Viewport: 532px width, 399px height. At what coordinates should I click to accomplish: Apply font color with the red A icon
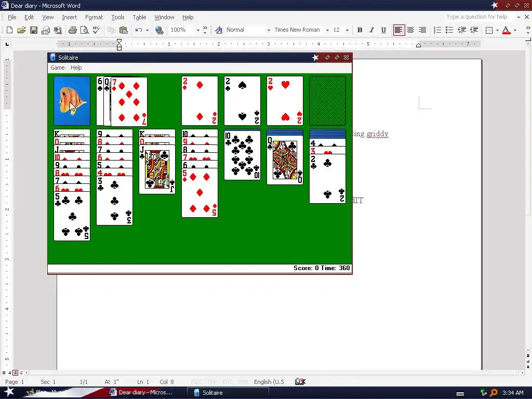point(506,30)
